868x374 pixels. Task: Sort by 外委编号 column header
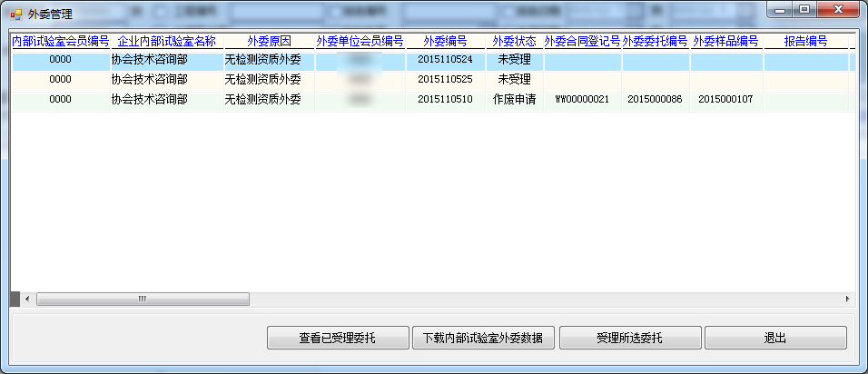click(x=445, y=42)
